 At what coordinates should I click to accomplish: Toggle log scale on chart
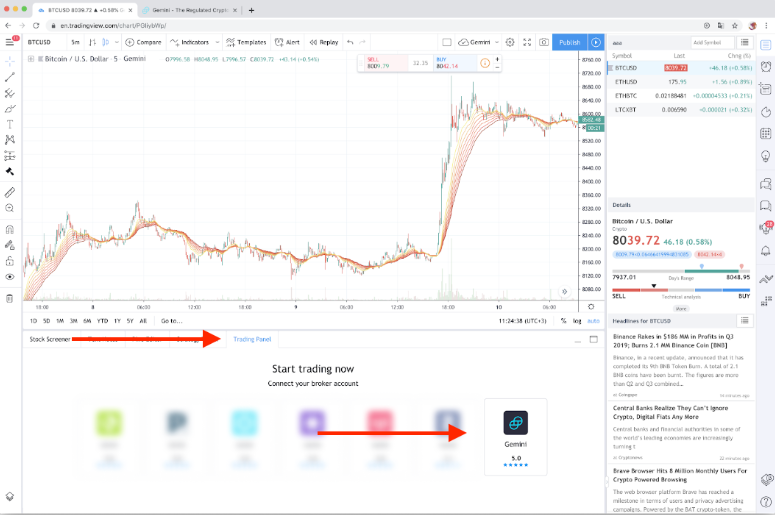pyautogui.click(x=577, y=321)
